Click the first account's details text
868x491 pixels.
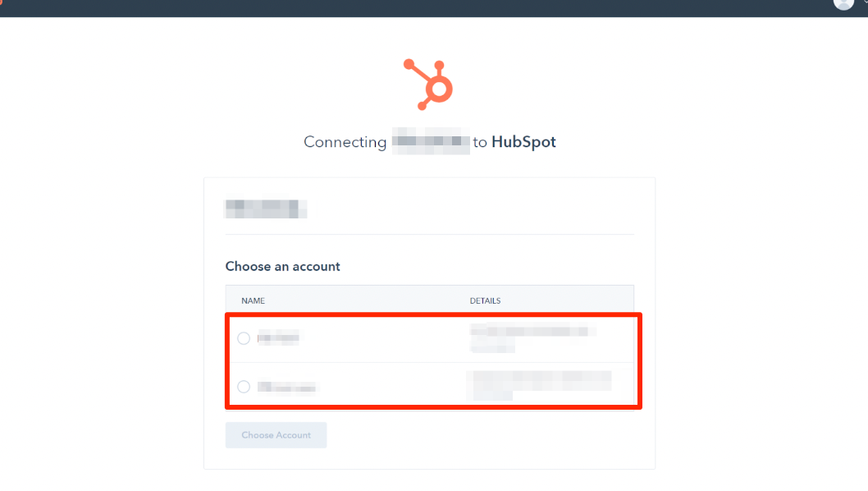532,337
